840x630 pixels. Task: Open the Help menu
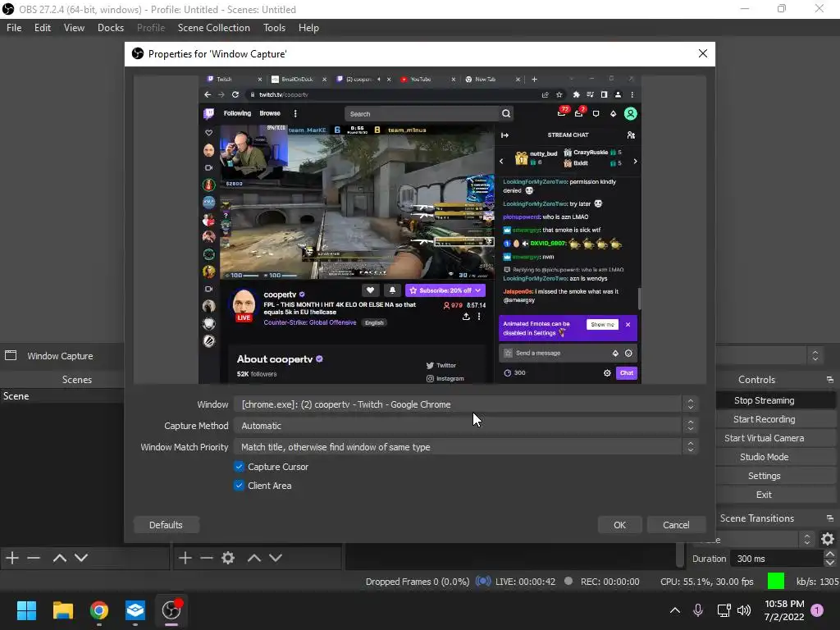click(x=308, y=28)
